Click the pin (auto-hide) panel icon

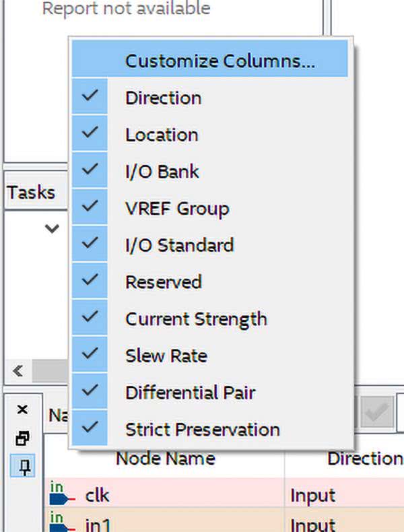(22, 467)
